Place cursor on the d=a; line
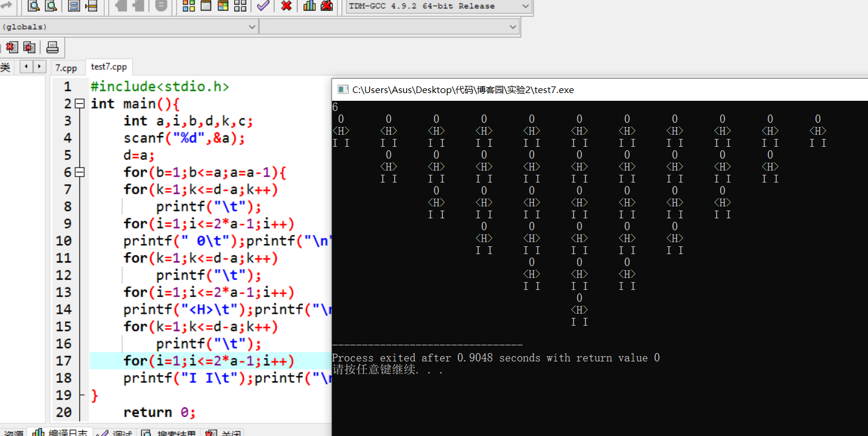Screen dimensions: 868x436 (139, 156)
